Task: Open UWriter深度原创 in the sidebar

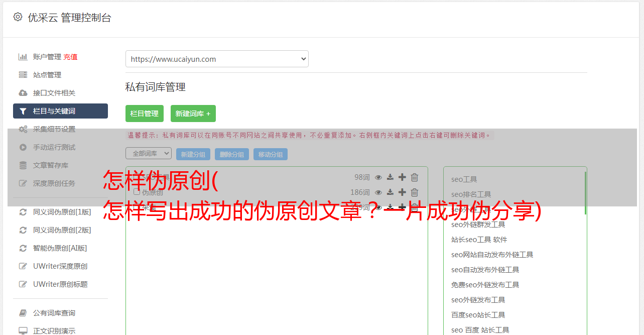Action: [x=60, y=266]
